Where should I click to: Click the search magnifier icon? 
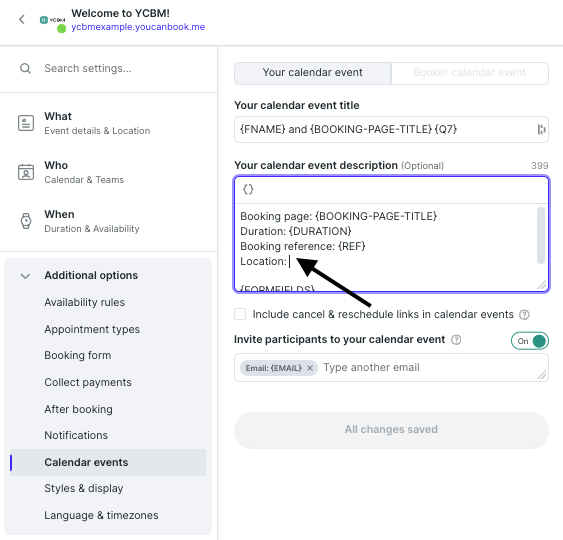point(25,68)
